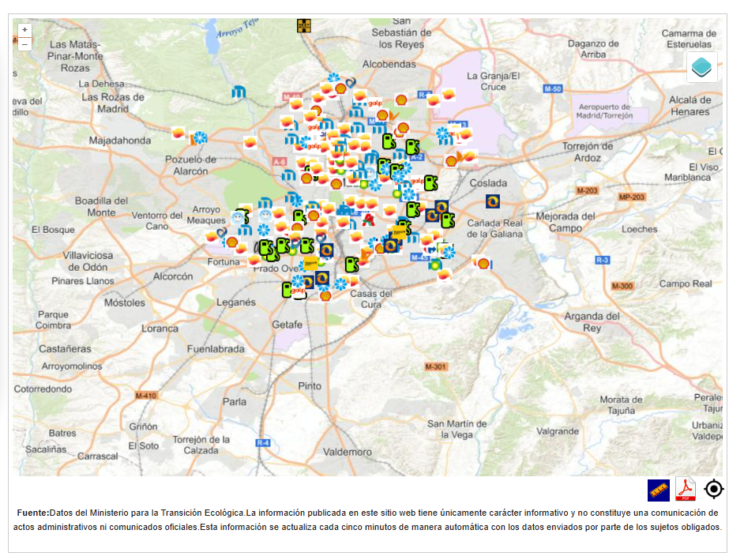Open the base map layers switcher

click(702, 69)
